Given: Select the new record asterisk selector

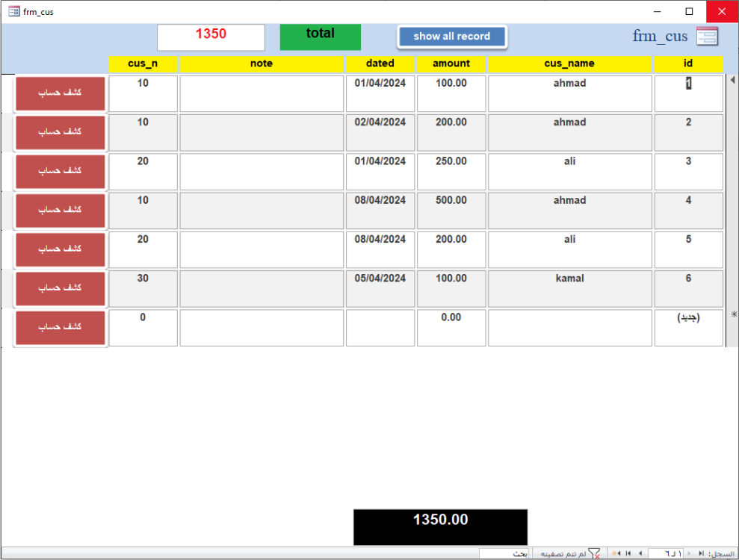Looking at the screenshot, I should click(x=733, y=314).
